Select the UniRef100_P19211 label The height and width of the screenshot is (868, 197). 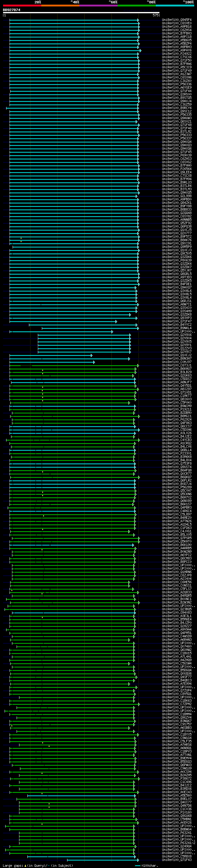tap(177, 409)
